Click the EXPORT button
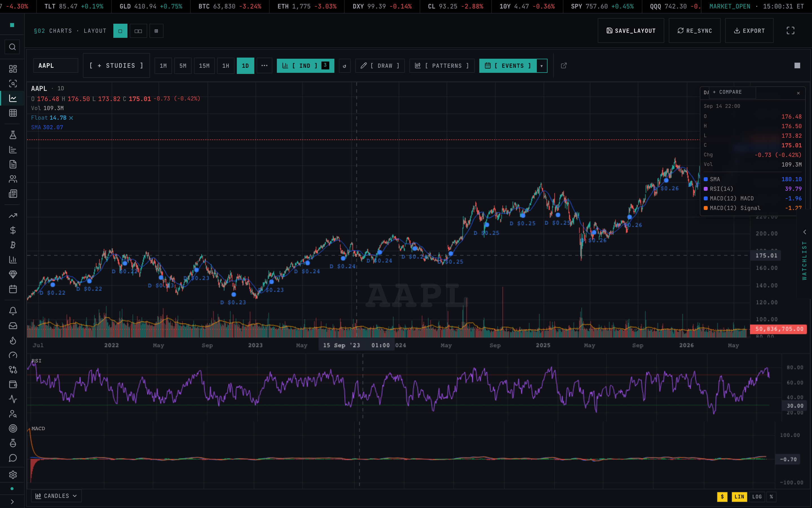The width and height of the screenshot is (812, 508). pos(749,30)
